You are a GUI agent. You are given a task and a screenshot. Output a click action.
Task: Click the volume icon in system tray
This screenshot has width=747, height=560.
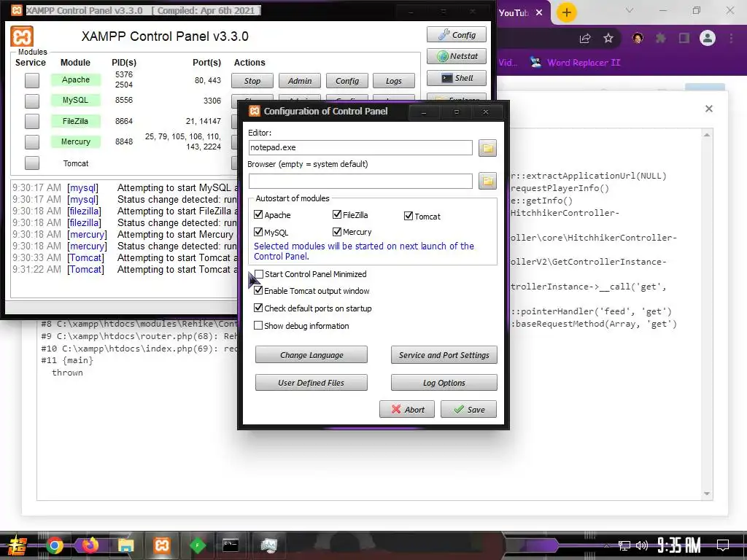click(642, 545)
